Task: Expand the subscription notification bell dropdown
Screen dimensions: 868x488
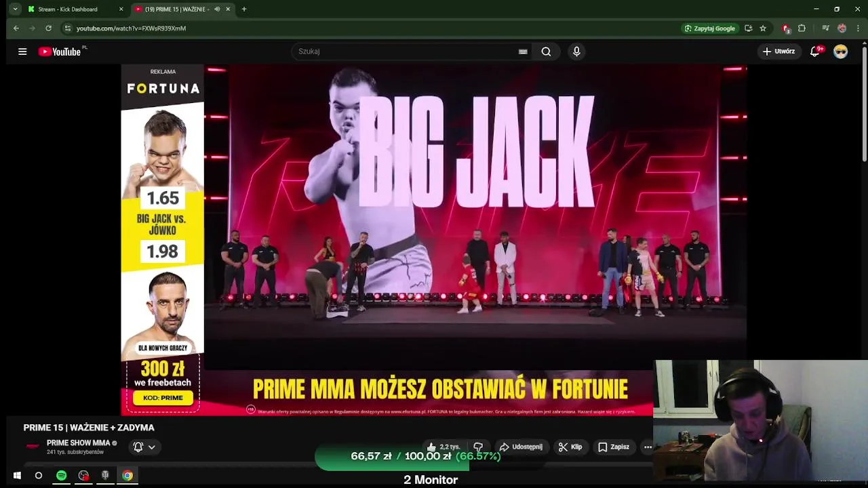Action: (144, 447)
